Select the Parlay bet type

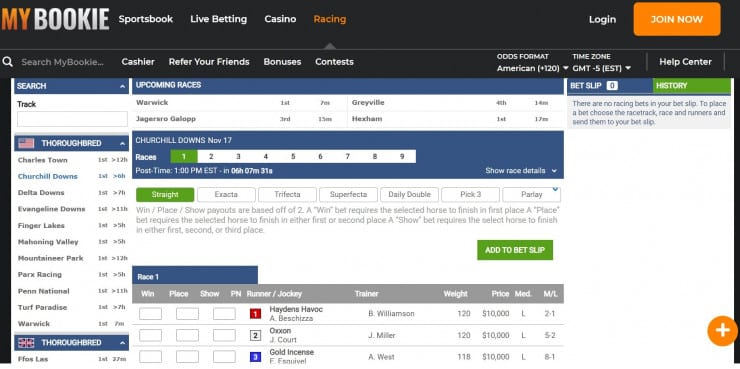pyautogui.click(x=531, y=194)
